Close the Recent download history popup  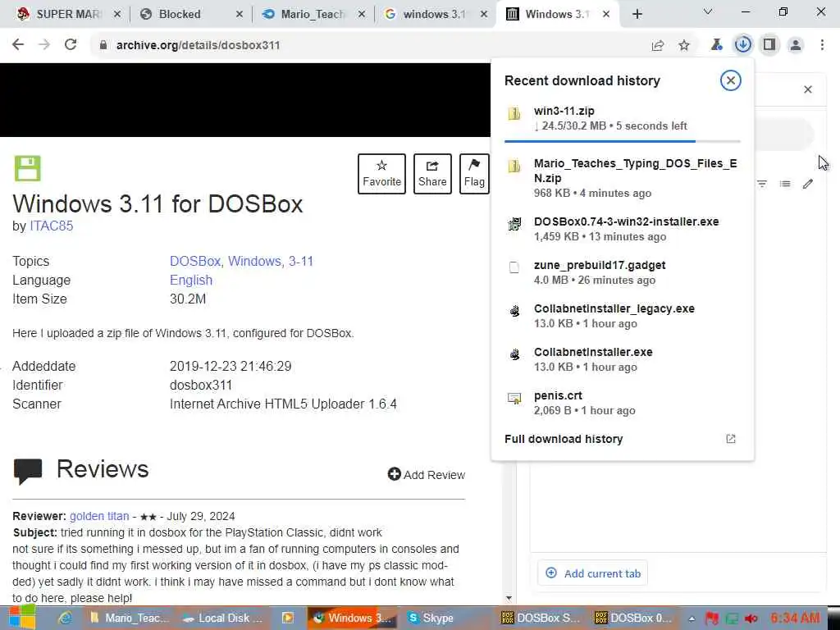coord(731,80)
